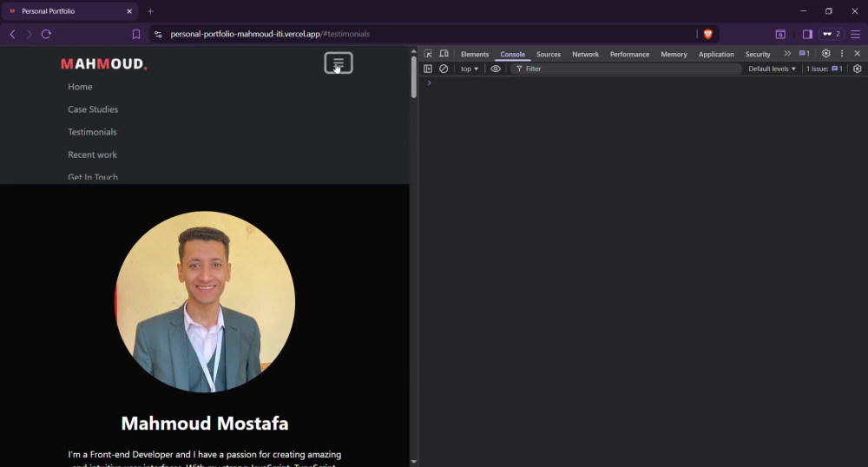Screen dimensions: 868x467
Task: Switch to the Security panel
Action: pyautogui.click(x=758, y=54)
